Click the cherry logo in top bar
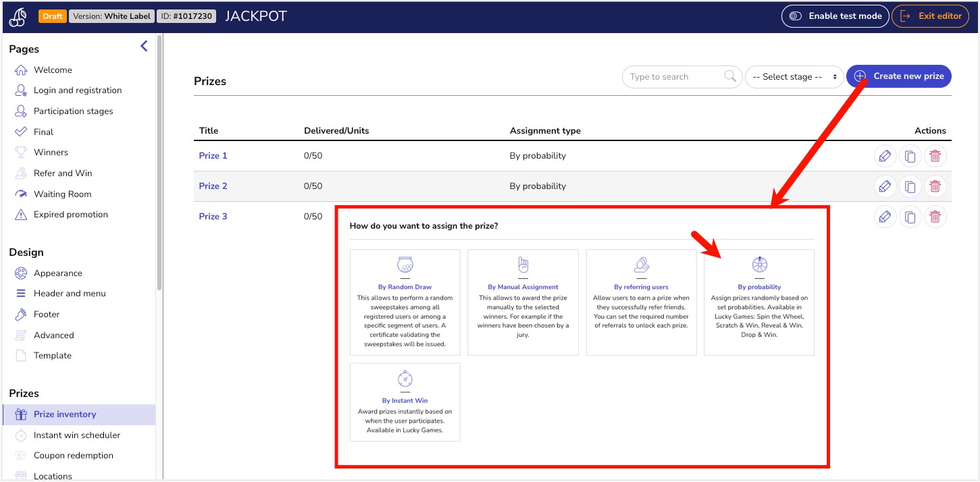The image size is (980, 482). click(x=18, y=17)
